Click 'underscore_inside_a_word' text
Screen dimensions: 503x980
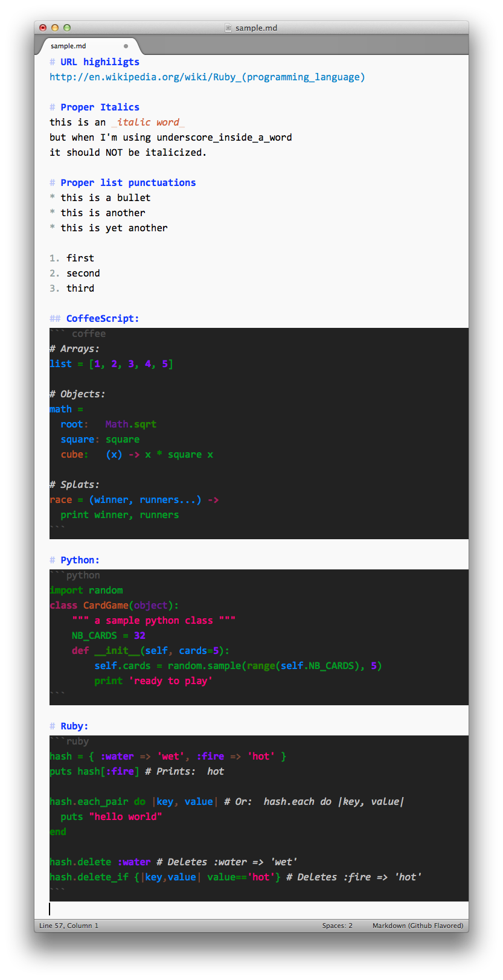click(224, 138)
